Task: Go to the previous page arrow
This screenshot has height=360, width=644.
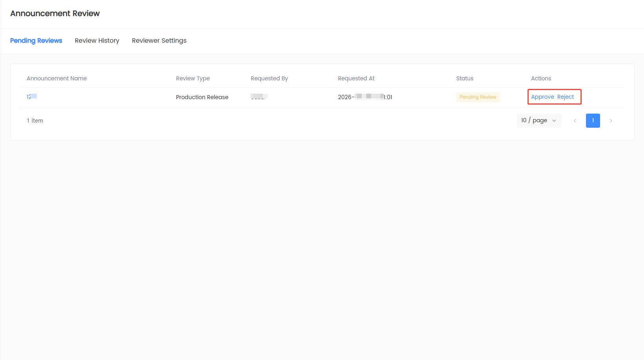Action: pyautogui.click(x=575, y=121)
